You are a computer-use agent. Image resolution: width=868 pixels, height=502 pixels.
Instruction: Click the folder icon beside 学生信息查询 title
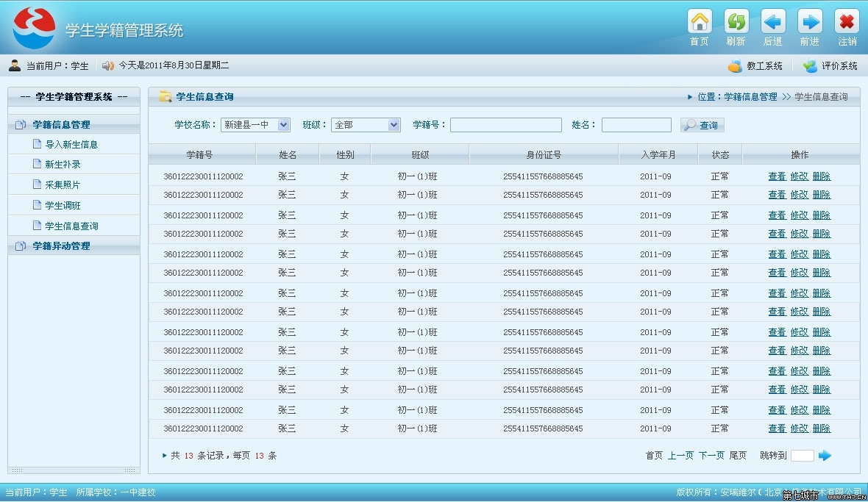[166, 96]
